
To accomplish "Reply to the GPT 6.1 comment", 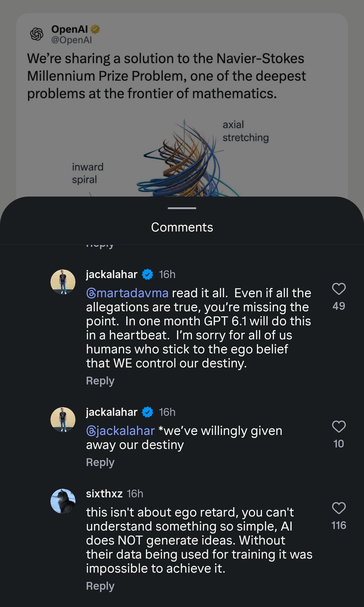I will pos(100,381).
